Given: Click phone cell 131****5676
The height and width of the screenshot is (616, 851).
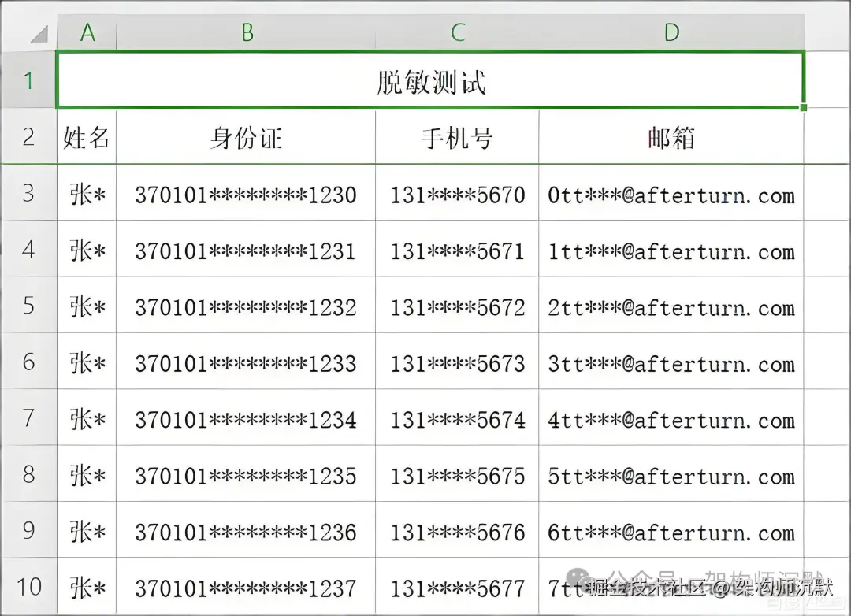Looking at the screenshot, I should (x=457, y=530).
